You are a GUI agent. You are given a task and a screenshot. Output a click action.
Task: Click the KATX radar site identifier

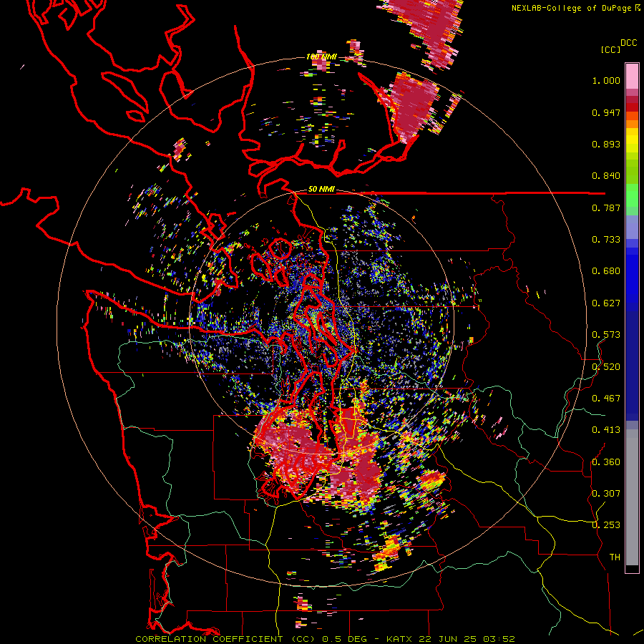(x=401, y=639)
